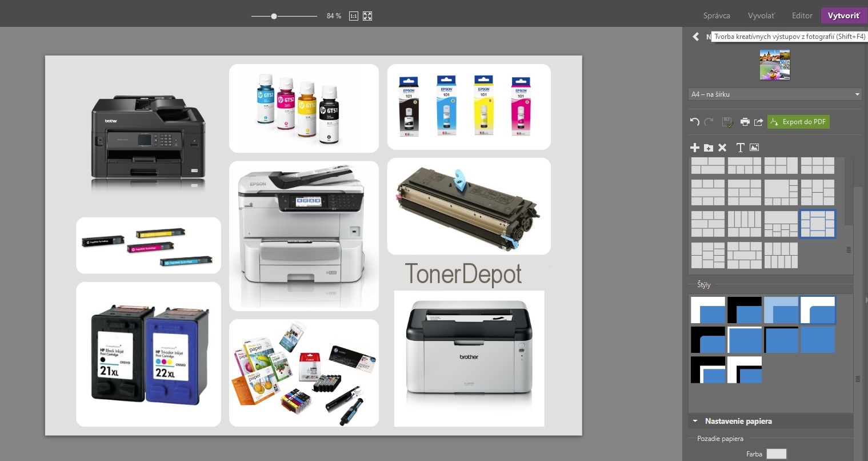
Task: Click the grip handle beside the layout templates
Action: (x=849, y=250)
